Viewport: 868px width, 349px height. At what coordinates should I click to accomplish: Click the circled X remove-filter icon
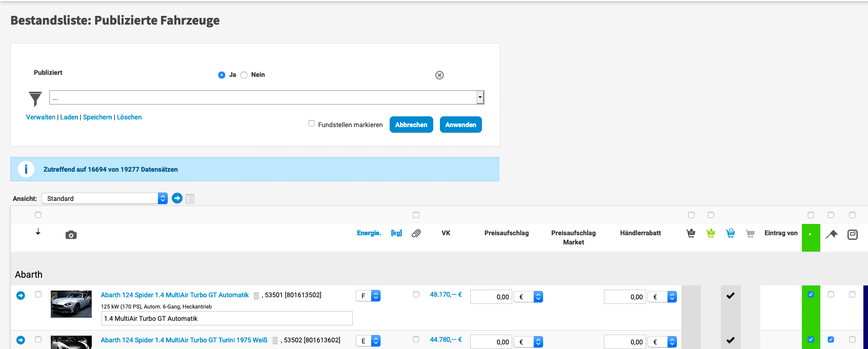coord(439,75)
